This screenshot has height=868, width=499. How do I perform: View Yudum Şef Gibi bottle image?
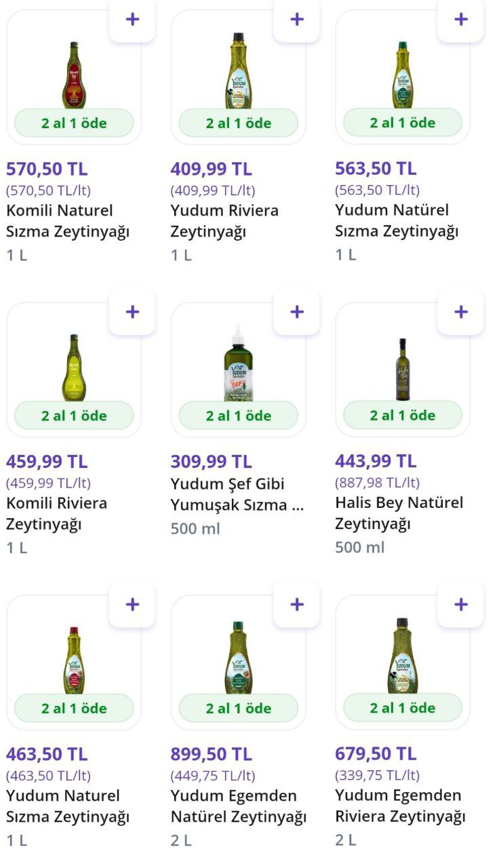pos(238,366)
